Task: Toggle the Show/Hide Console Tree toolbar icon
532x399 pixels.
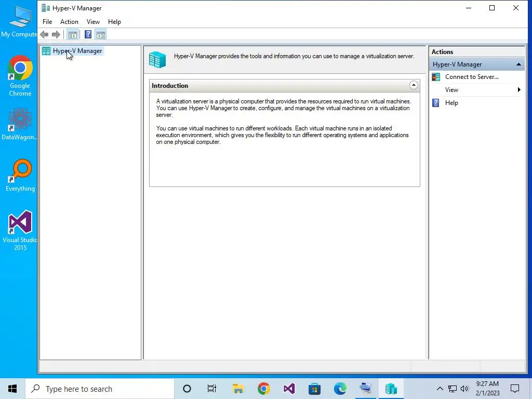Action: (x=72, y=34)
